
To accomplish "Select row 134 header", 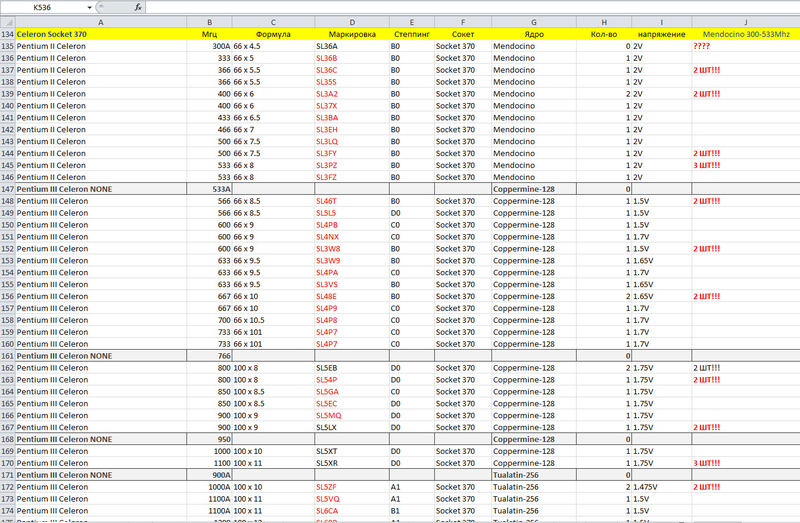I will (x=8, y=34).
